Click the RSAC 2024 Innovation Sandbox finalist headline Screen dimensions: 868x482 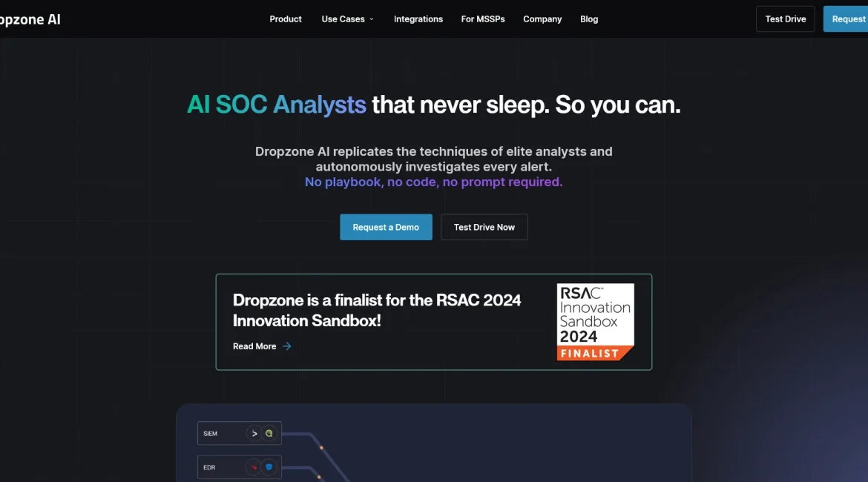coord(377,310)
